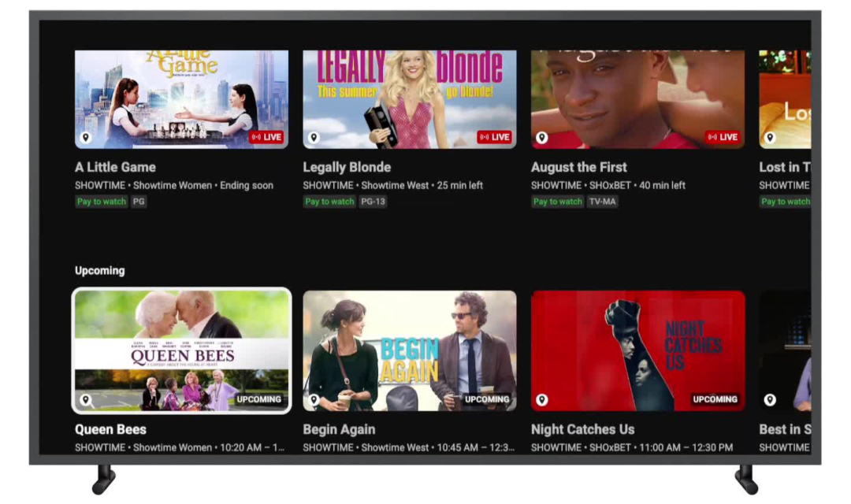Viewport: 851px width, 504px height.
Task: Click the UPCOMING badge on Night Catches Us
Action: click(x=715, y=399)
